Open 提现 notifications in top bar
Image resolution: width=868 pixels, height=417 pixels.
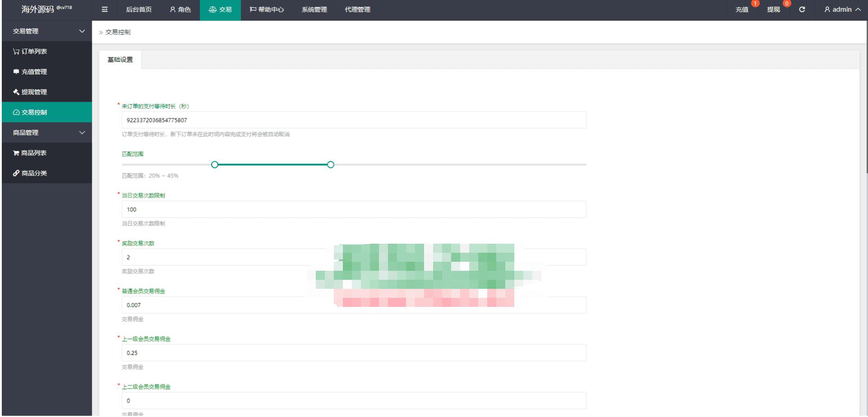click(x=774, y=9)
